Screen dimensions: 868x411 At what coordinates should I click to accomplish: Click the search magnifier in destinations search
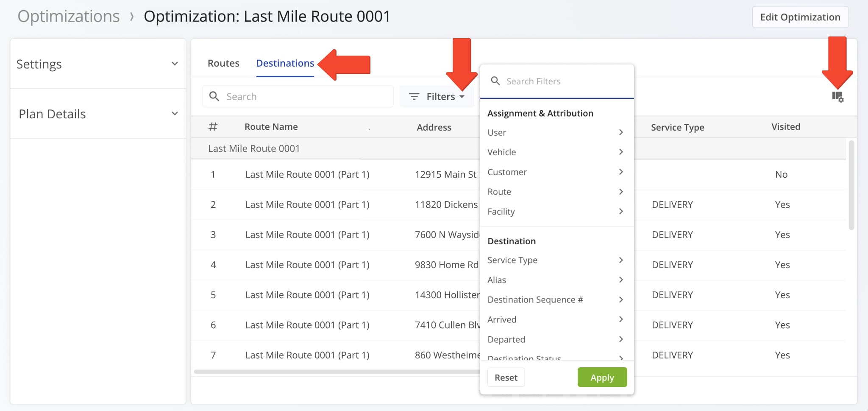214,96
